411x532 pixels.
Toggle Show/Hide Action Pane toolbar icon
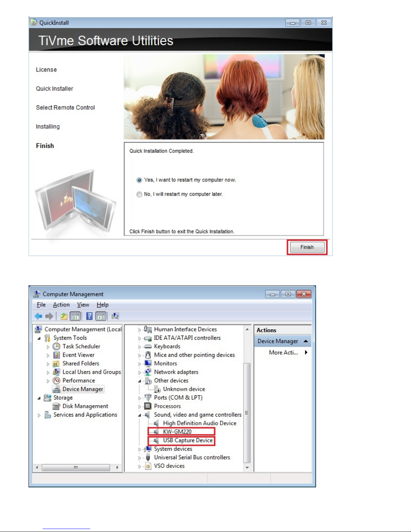pos(101,316)
